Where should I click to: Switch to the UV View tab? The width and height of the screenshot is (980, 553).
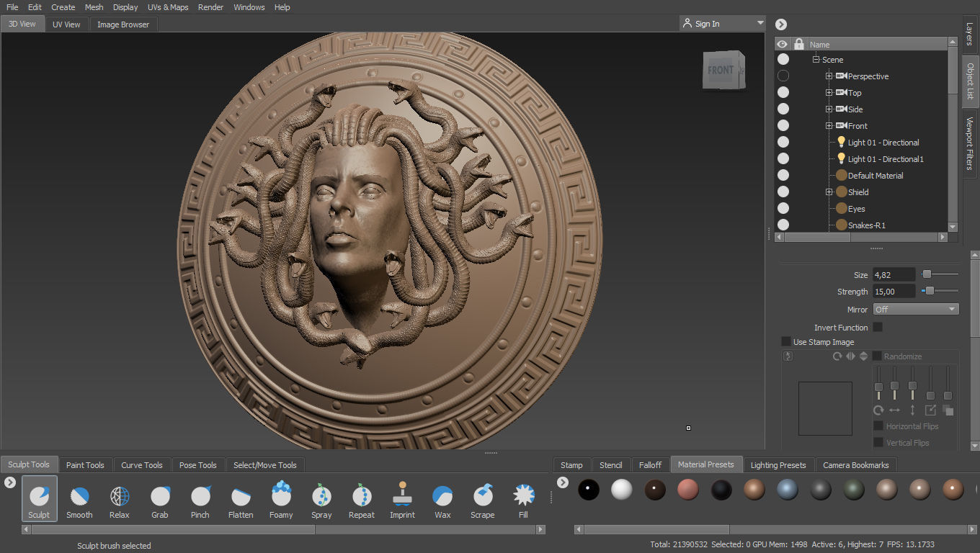click(x=66, y=24)
